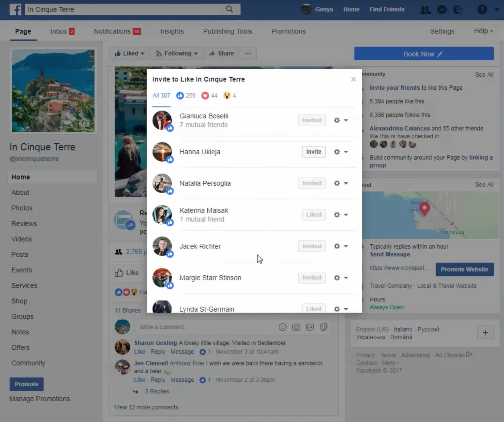Click the camera icon on page profile photo
This screenshot has width=504, height=422.
click(x=84, y=123)
